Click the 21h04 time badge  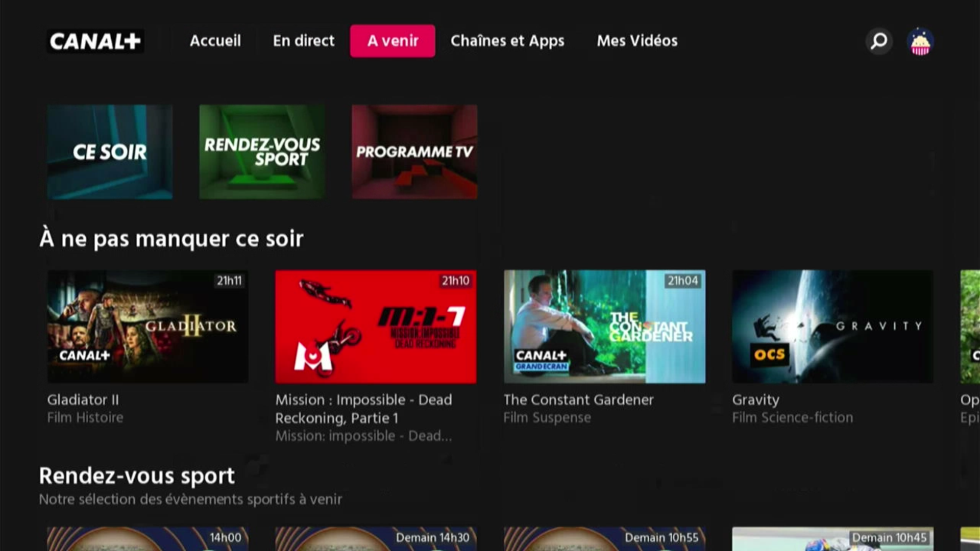[682, 281]
